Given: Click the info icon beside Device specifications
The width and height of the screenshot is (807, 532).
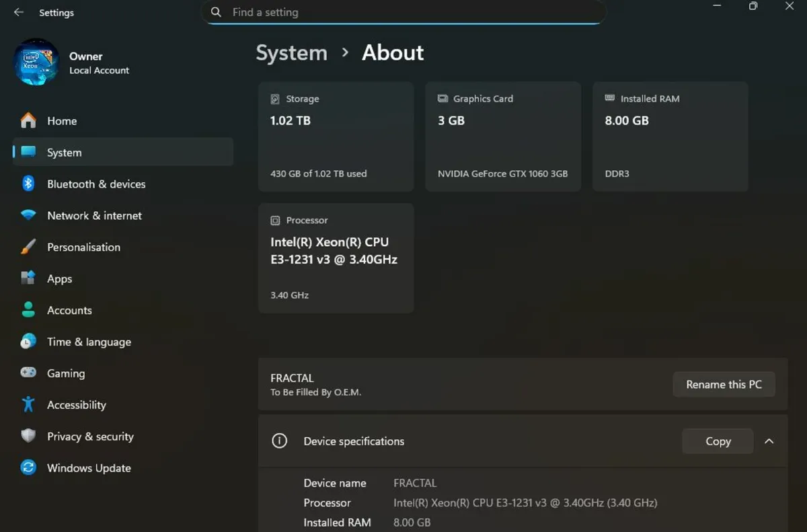Looking at the screenshot, I should (279, 441).
